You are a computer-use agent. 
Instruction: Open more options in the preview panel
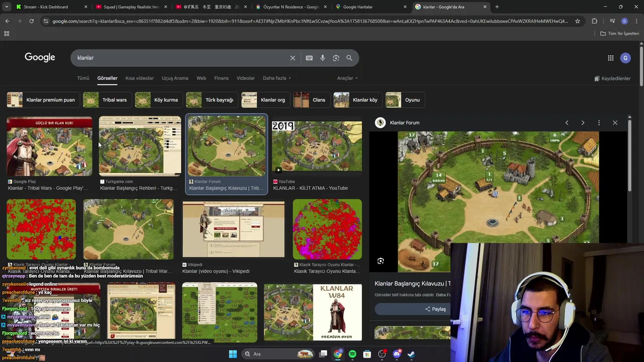(599, 123)
